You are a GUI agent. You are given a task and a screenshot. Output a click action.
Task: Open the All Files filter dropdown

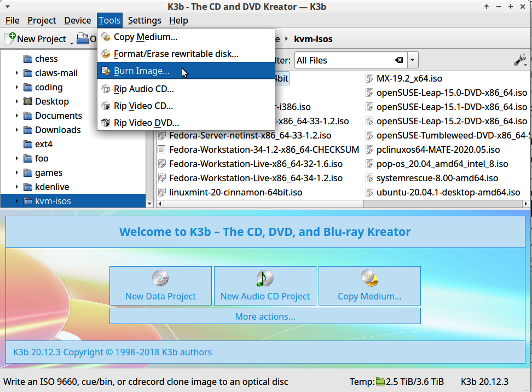tap(412, 60)
